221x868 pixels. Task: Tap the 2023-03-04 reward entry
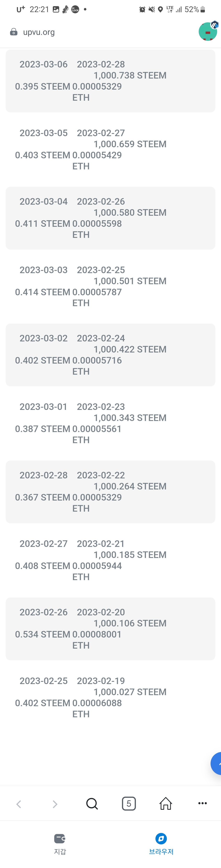[110, 218]
